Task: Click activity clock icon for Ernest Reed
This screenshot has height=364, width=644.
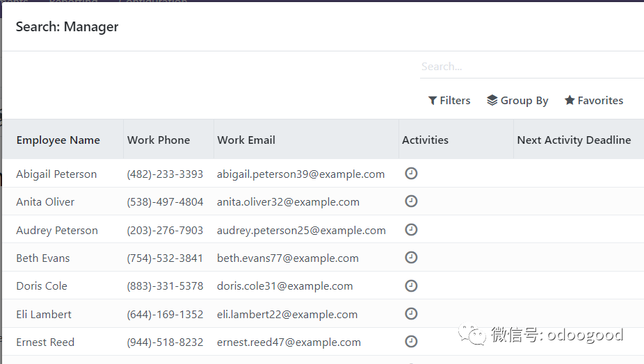Action: pyautogui.click(x=411, y=341)
